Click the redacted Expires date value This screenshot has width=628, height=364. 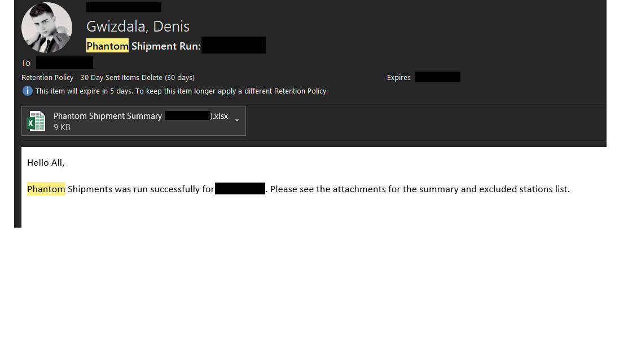(x=437, y=77)
